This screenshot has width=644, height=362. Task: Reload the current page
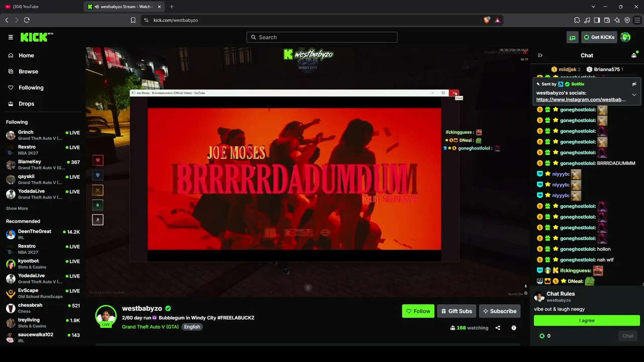click(27, 20)
